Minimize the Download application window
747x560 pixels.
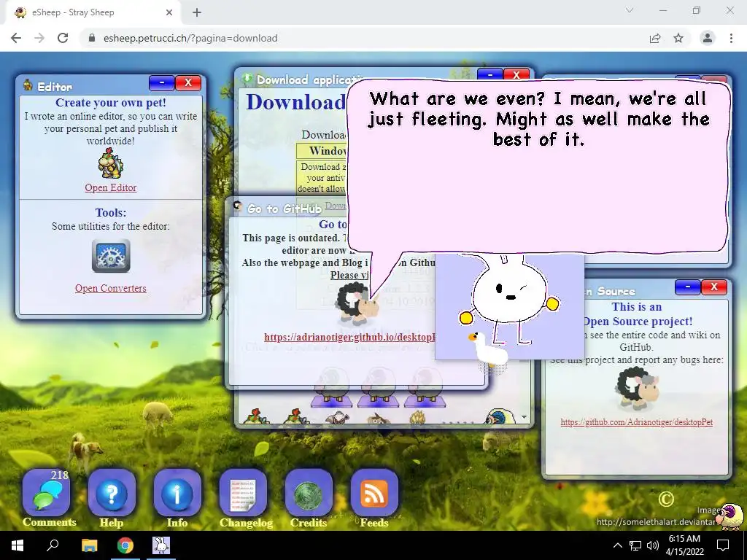[489, 75]
